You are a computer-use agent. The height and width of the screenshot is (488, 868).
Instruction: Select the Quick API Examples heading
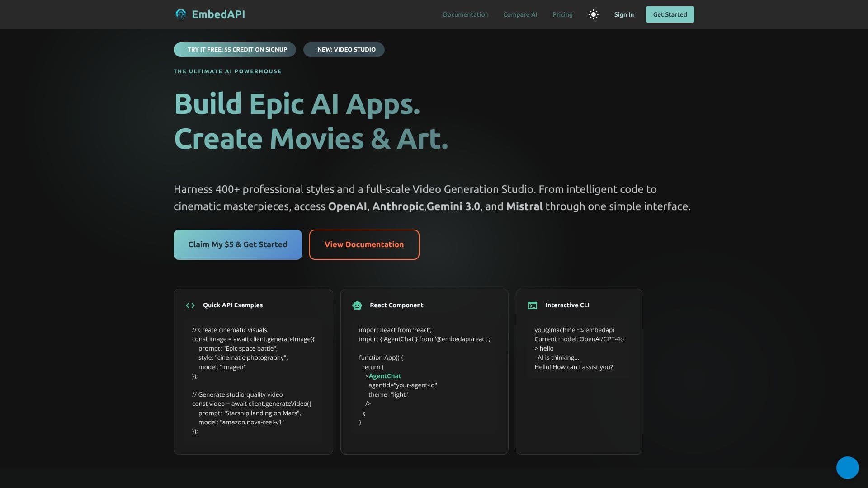(x=233, y=305)
